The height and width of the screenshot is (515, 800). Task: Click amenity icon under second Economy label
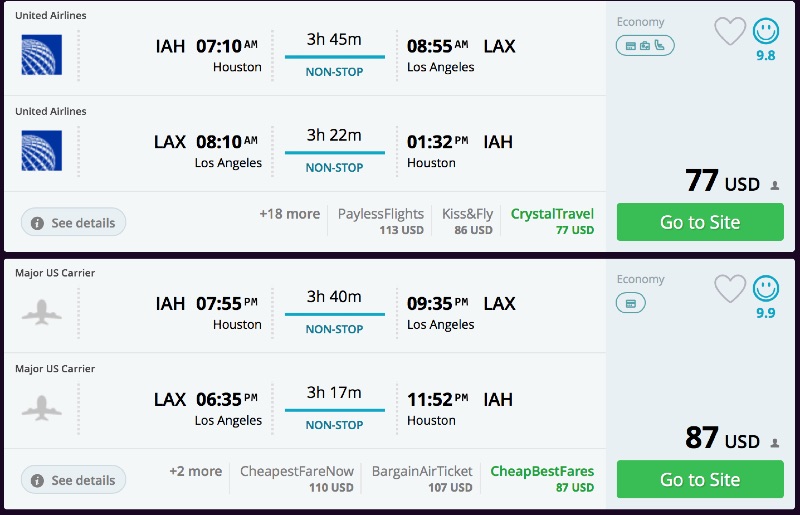coord(631,303)
